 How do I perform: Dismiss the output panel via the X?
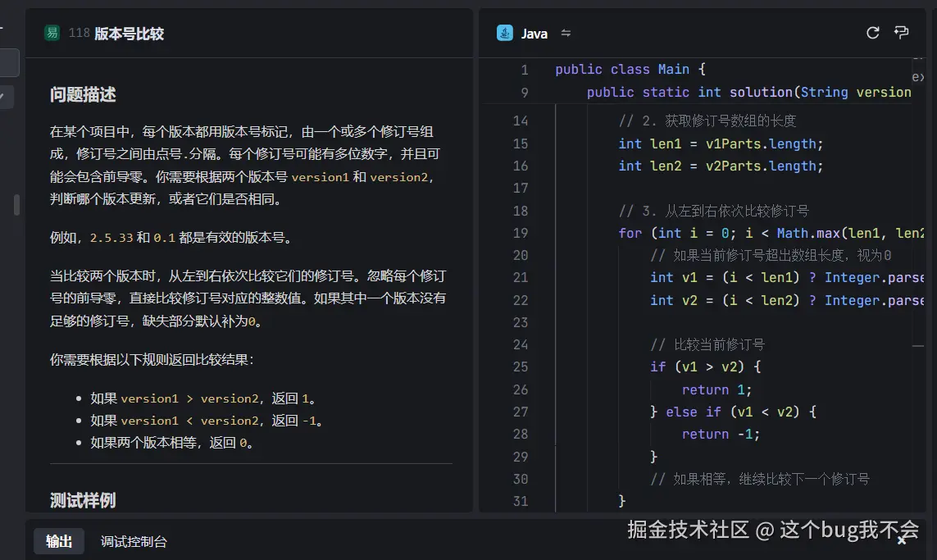[x=902, y=541]
